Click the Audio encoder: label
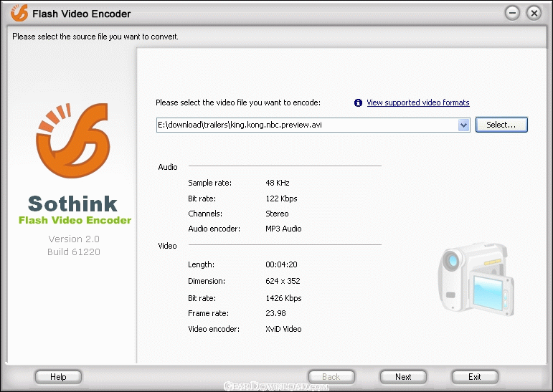Image resolution: width=553 pixels, height=392 pixels. [214, 229]
